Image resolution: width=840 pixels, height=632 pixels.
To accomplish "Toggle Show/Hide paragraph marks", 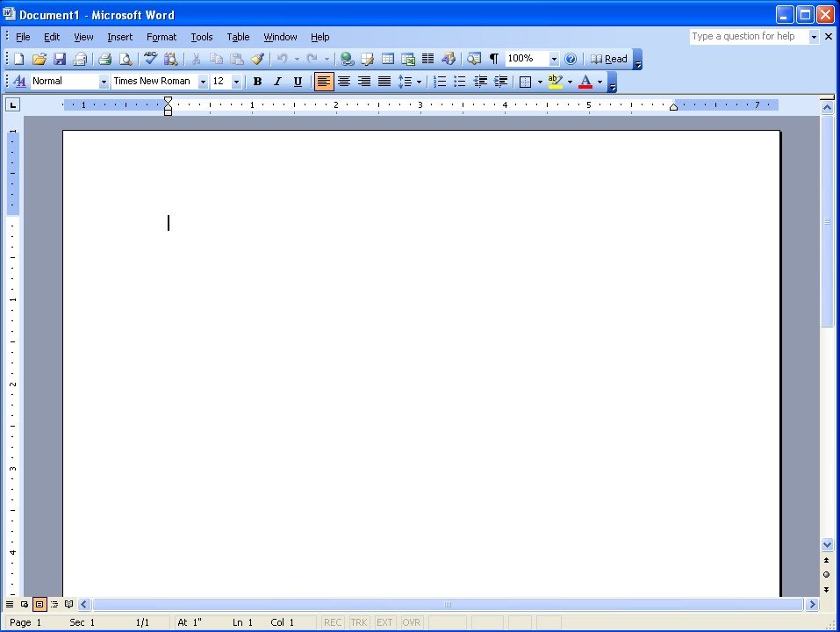I will [x=493, y=59].
